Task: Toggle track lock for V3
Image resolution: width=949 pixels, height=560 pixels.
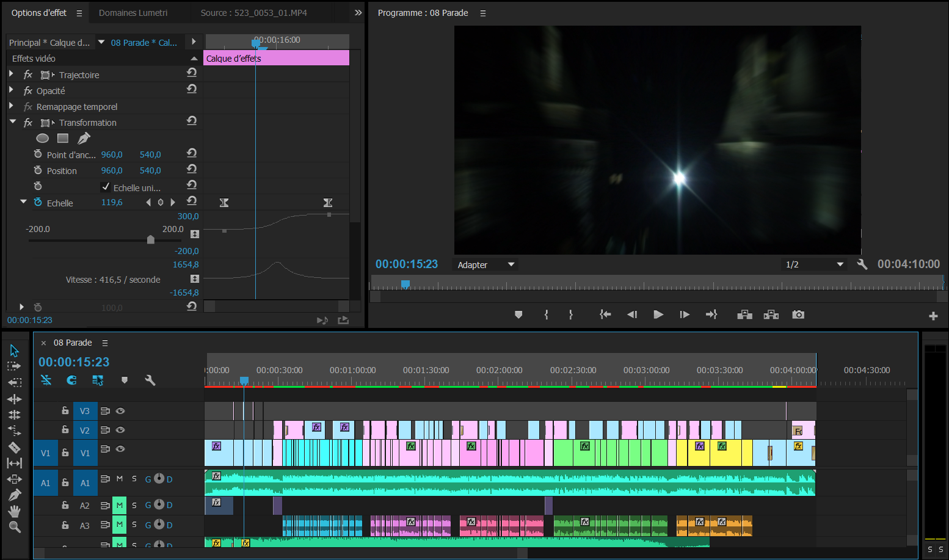Action: [65, 410]
